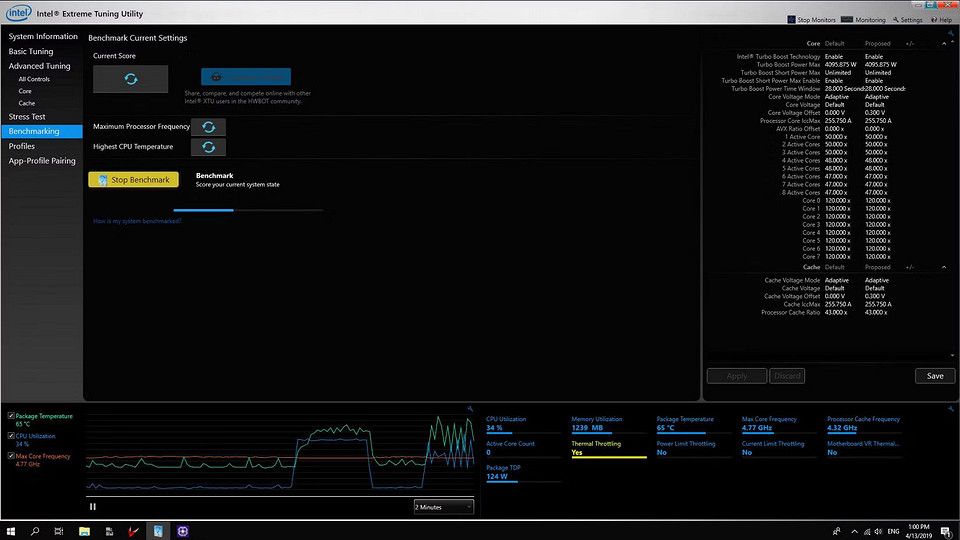The height and width of the screenshot is (540, 960).
Task: Open File Explorer from the taskbar
Action: pos(85,531)
